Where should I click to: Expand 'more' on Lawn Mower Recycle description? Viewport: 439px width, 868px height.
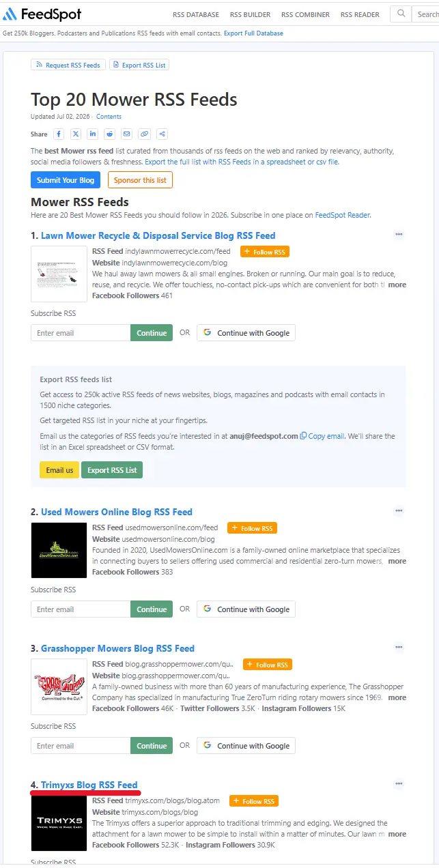397,285
